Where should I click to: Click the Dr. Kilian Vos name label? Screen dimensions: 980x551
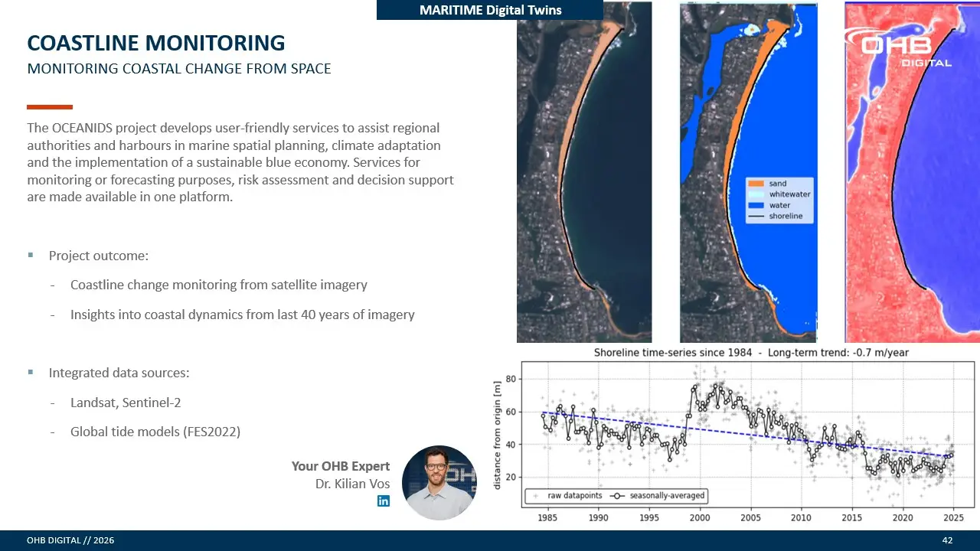(x=352, y=484)
